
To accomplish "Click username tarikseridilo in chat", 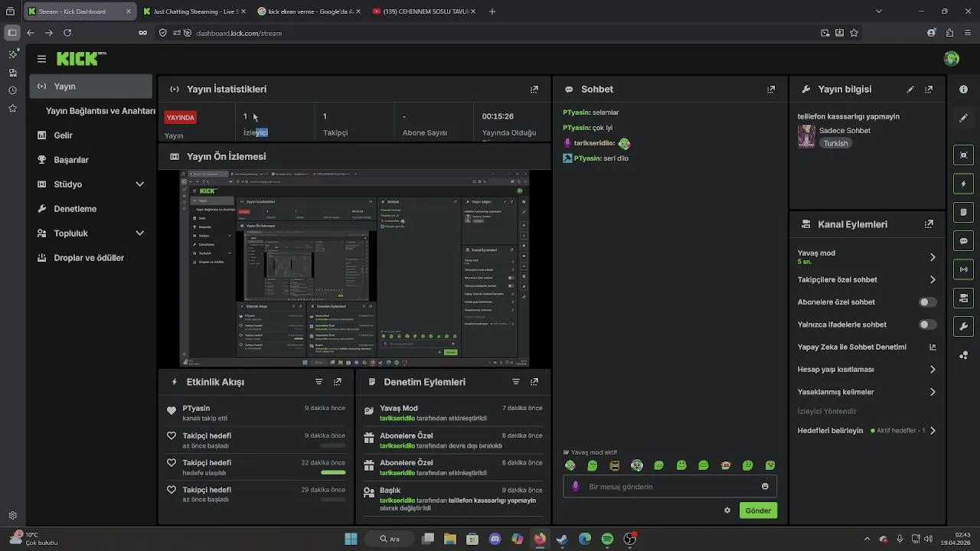I will pyautogui.click(x=593, y=143).
